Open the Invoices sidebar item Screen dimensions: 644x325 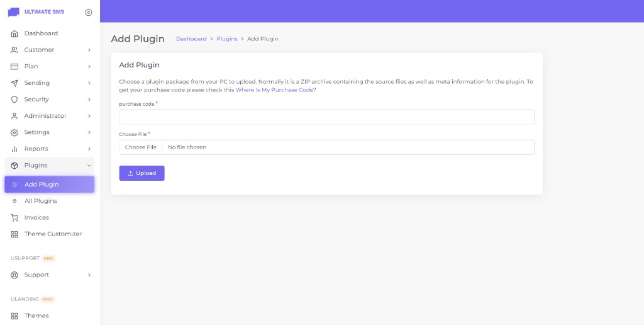point(49,218)
